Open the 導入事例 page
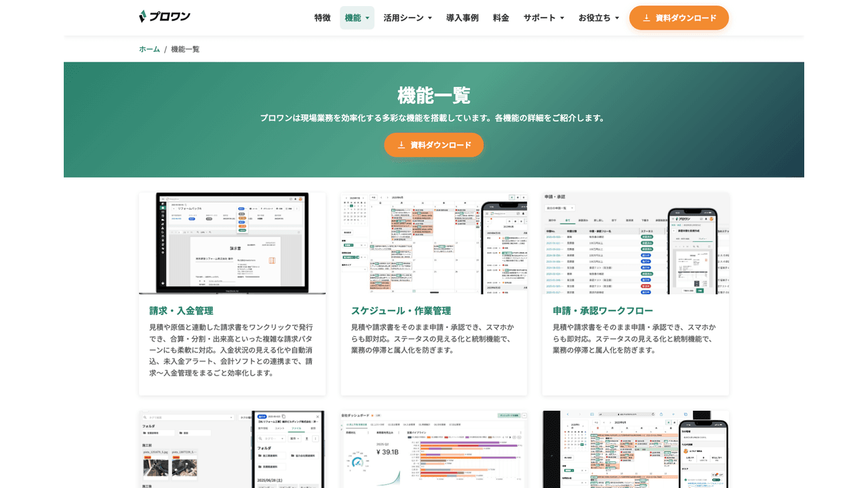868x488 pixels. (x=462, y=18)
